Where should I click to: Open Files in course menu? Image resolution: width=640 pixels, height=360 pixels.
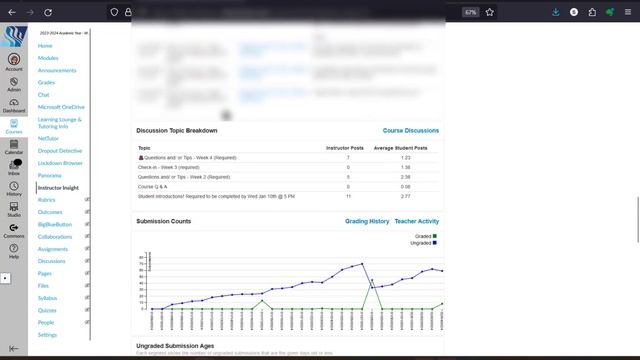(x=43, y=286)
